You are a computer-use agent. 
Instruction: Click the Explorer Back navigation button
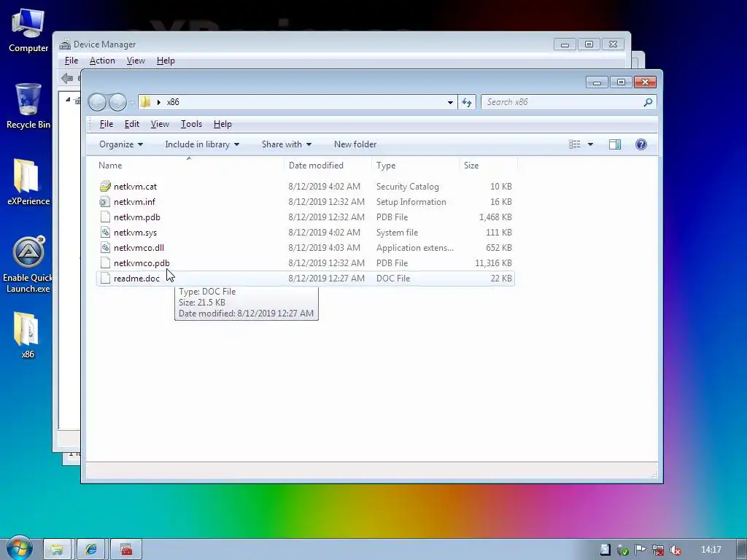tap(98, 102)
